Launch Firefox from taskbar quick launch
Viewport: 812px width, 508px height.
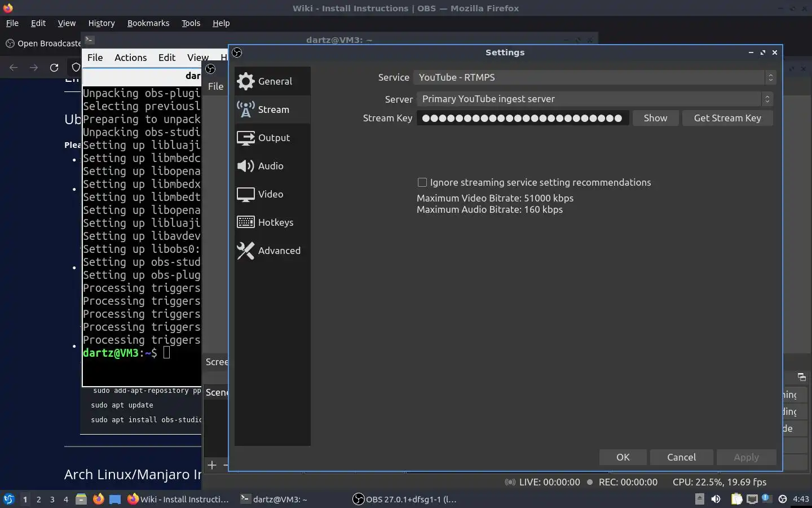(98, 499)
